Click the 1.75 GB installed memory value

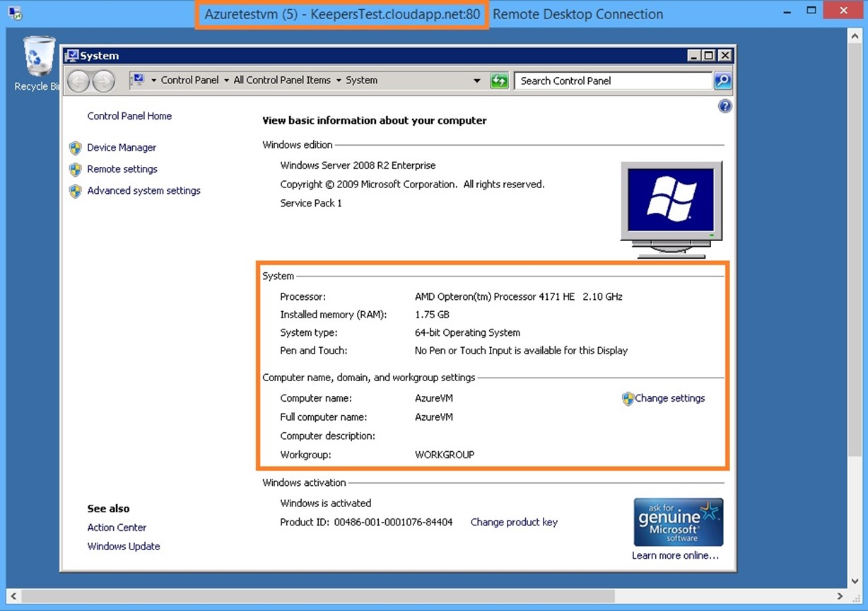432,315
